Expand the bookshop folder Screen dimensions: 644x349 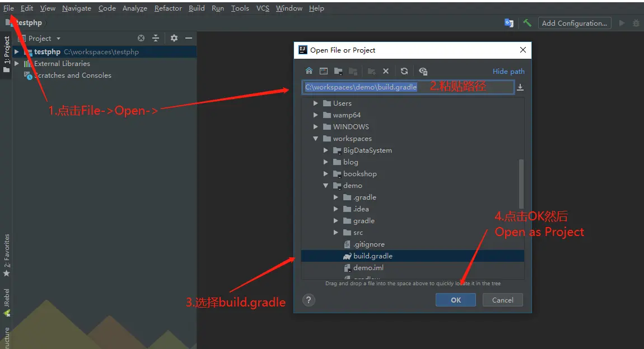326,174
